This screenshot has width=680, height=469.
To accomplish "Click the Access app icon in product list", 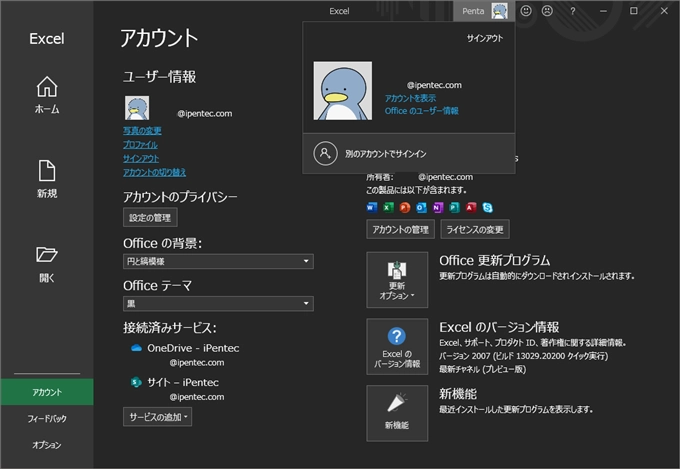I will click(x=471, y=208).
